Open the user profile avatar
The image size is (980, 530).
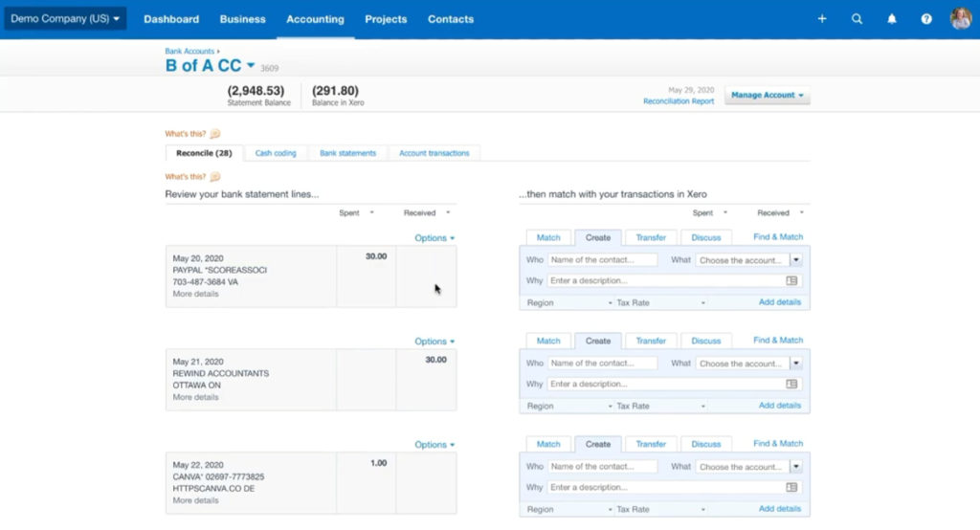(960, 19)
